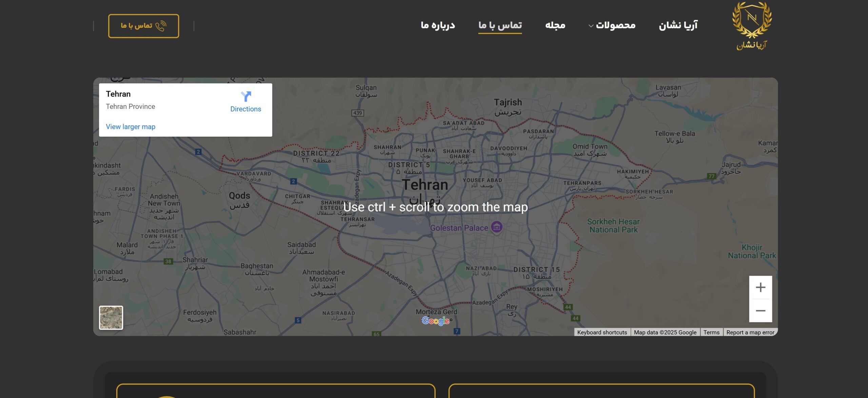Click the Shahriar map label
Screen dimensions: 868x398
point(195,263)
